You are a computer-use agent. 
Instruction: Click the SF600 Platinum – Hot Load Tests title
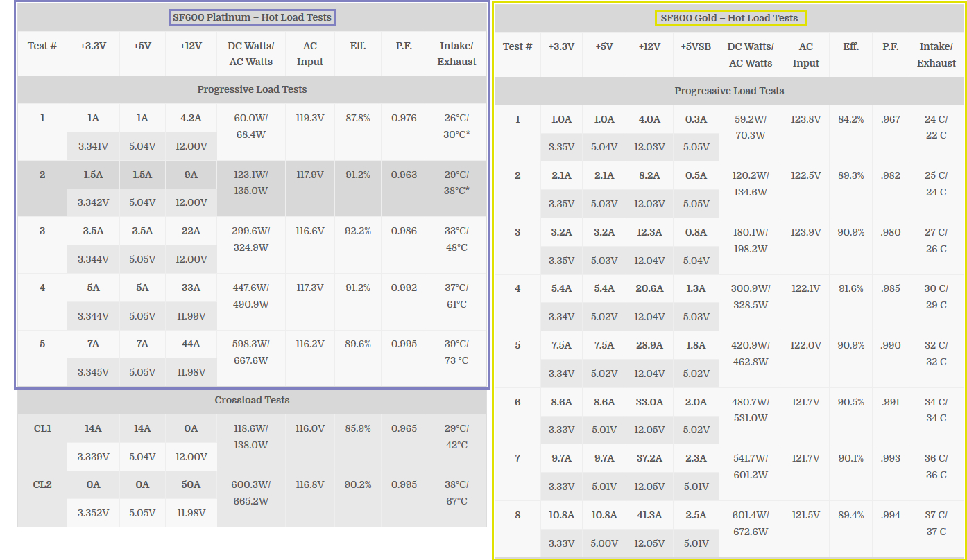coord(253,17)
